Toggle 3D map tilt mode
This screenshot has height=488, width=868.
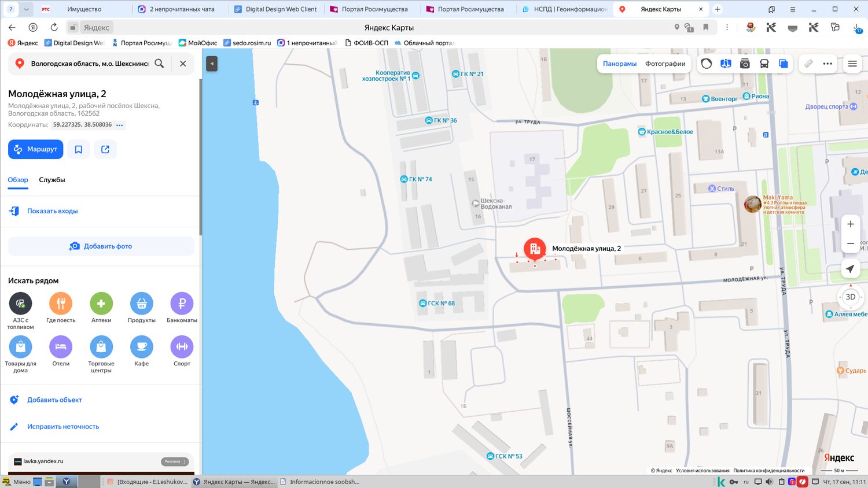[850, 297]
